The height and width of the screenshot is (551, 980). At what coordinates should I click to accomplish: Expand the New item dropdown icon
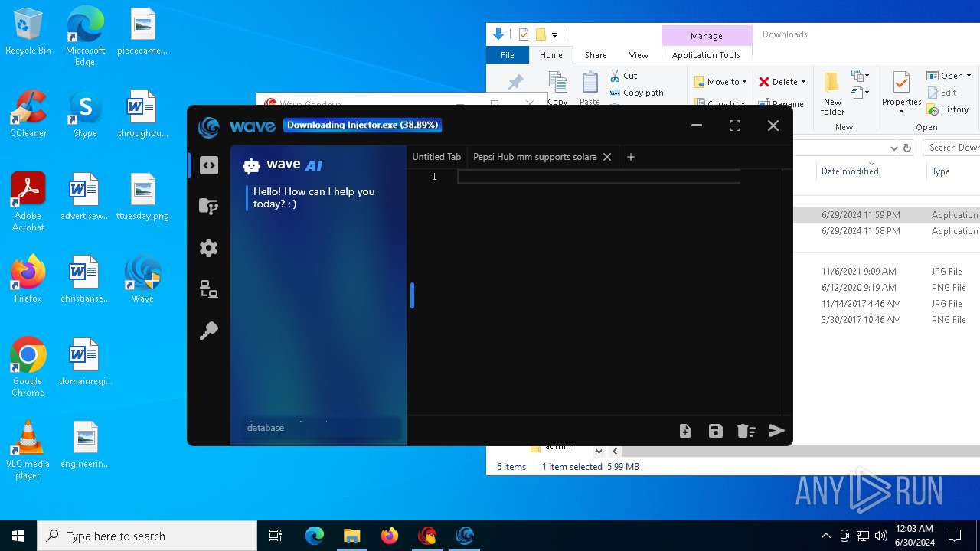tap(861, 76)
